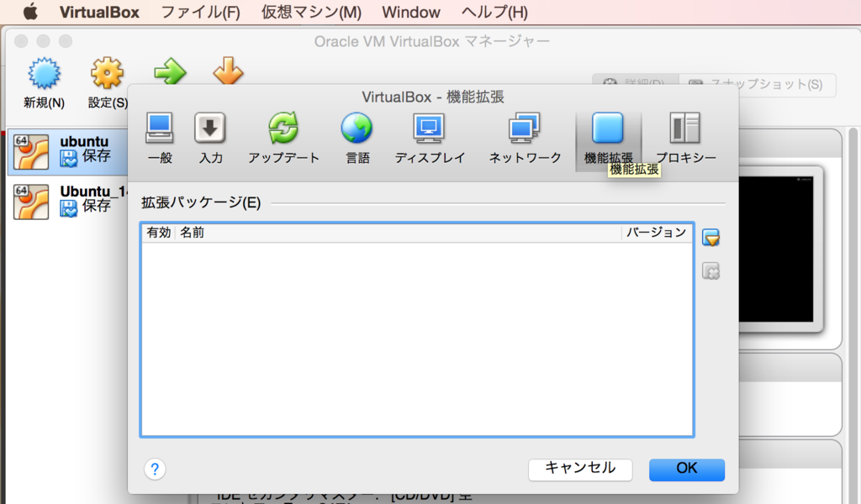Click the remove extension package icon
Viewport: 861px width, 504px height.
coord(711,271)
